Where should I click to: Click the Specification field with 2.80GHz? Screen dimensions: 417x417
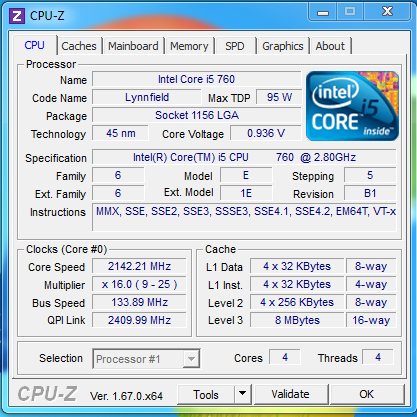pyautogui.click(x=244, y=157)
